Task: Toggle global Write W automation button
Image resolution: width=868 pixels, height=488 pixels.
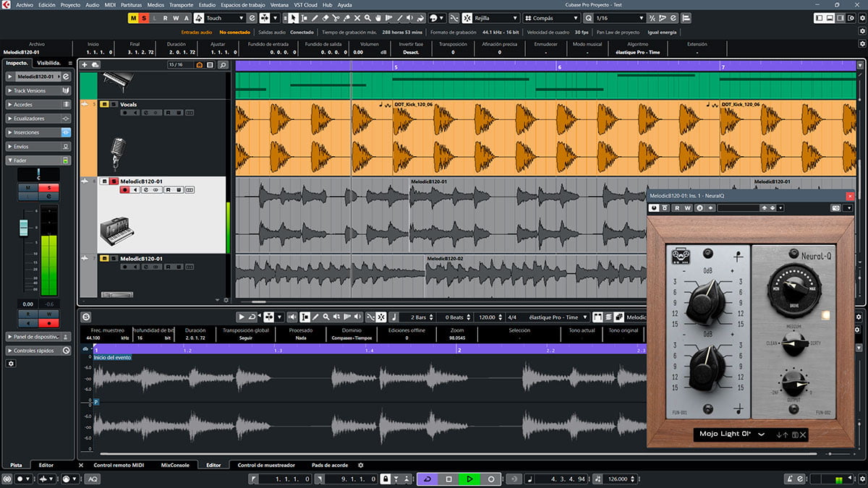Action: point(176,18)
